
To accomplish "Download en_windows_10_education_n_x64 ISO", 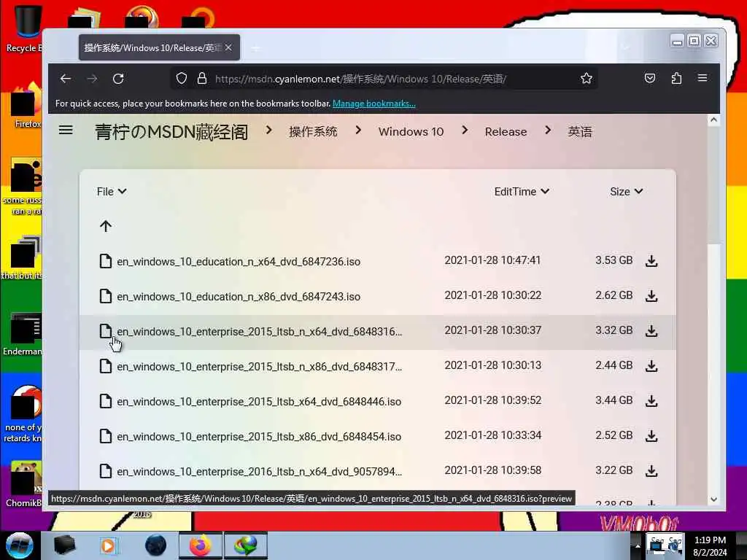I will click(651, 261).
